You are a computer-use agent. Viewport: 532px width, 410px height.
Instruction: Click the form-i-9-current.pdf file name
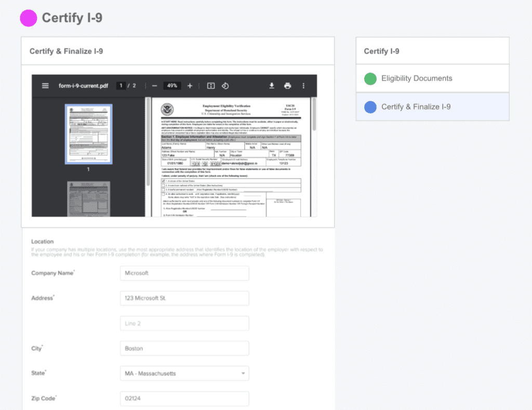(x=84, y=86)
